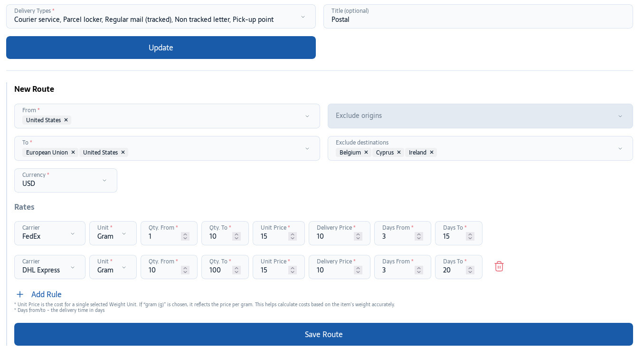Click the New Route heading

click(x=34, y=89)
